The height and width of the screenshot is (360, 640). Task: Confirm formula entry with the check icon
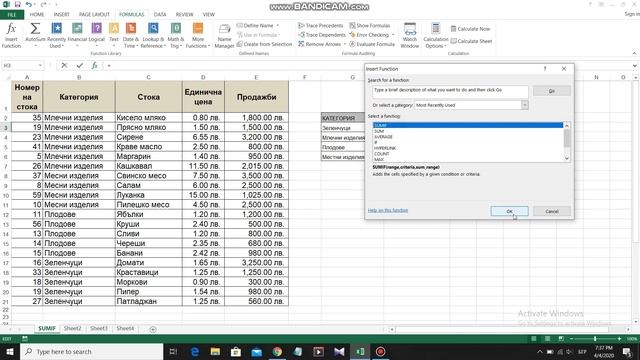[80, 65]
